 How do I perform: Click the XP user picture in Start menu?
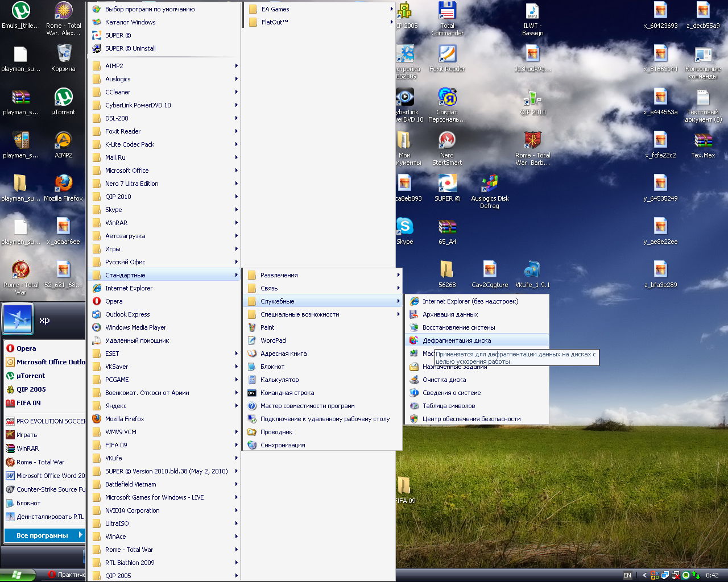[x=18, y=319]
